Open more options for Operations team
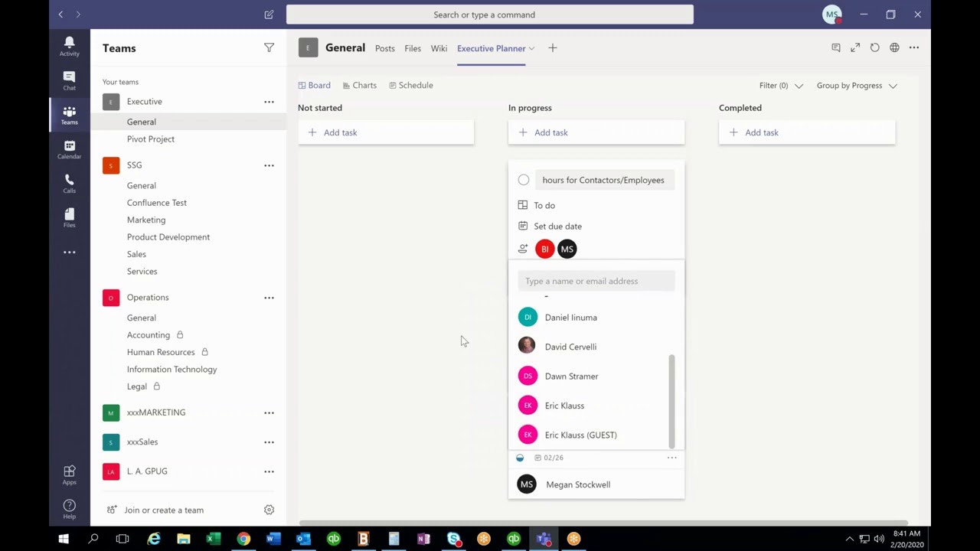 269,298
